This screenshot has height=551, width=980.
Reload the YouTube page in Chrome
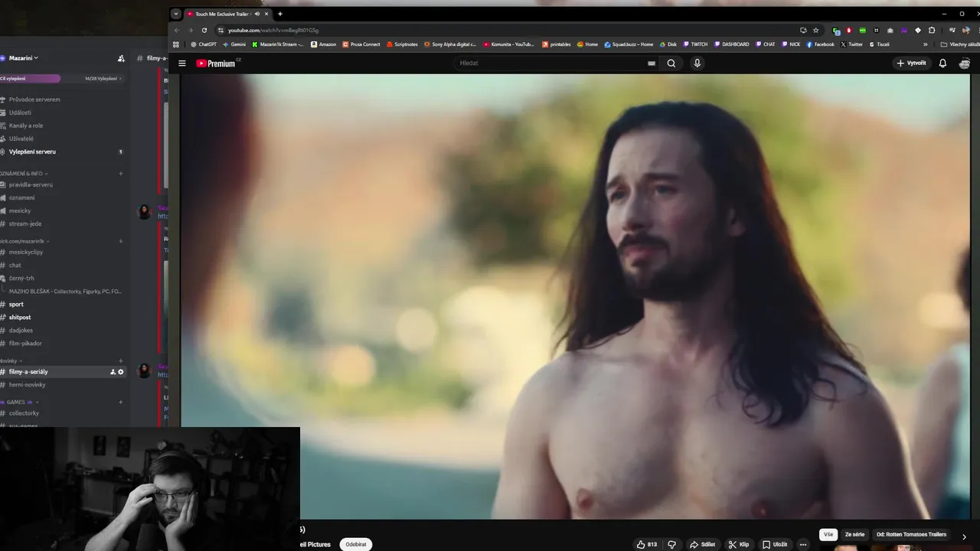pyautogui.click(x=204, y=30)
